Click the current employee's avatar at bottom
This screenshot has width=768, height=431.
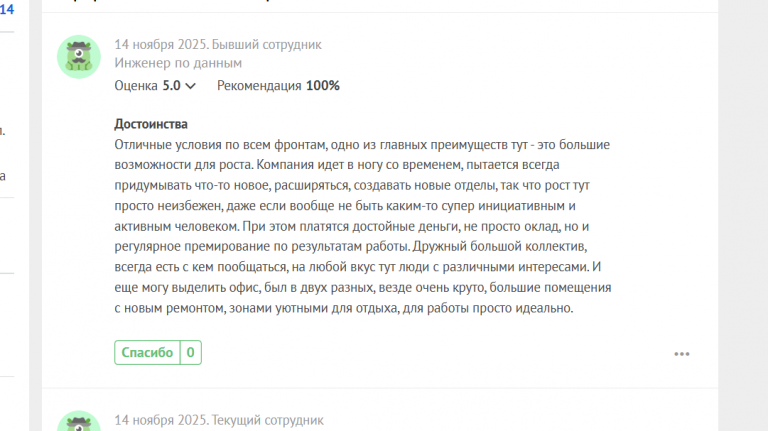point(78,423)
